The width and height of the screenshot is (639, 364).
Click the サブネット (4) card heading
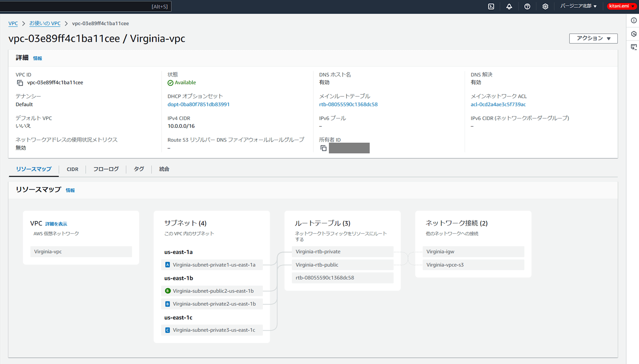(185, 223)
